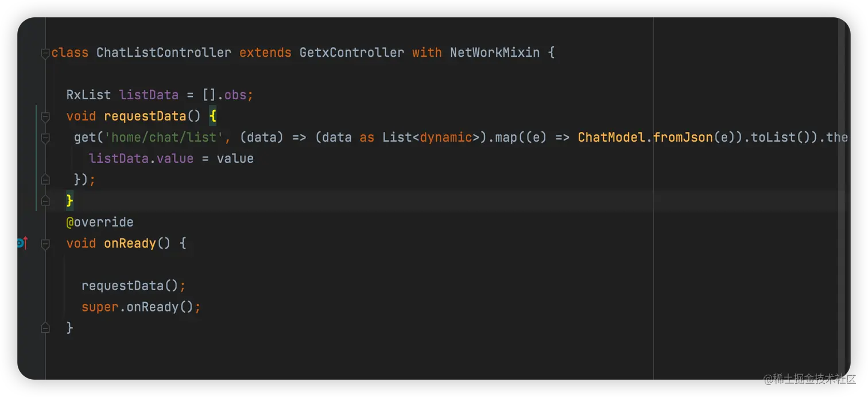This screenshot has height=397, width=868.
Task: Click requestData in 'void requestData()' declaration
Action: (145, 116)
